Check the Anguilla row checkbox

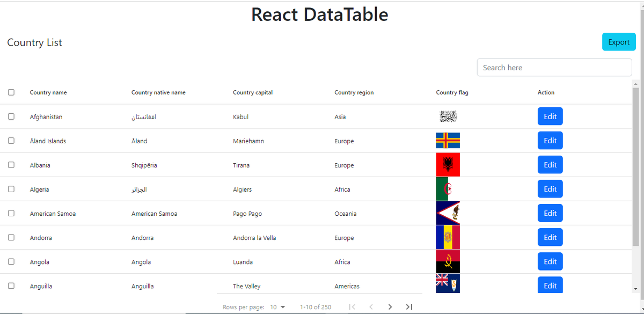coord(11,286)
